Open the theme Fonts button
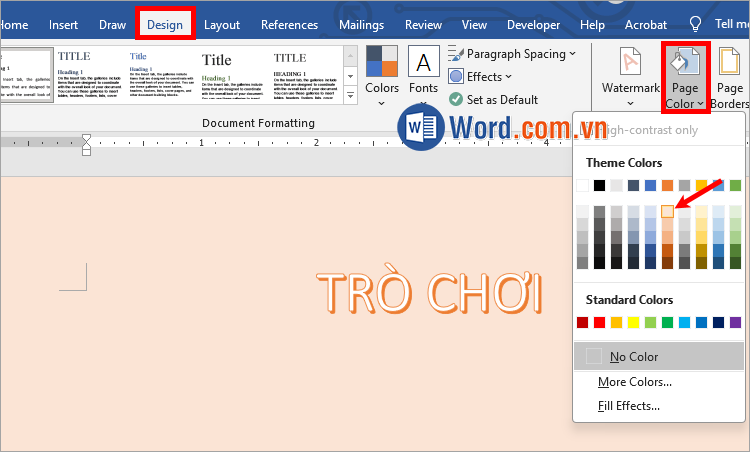750x452 pixels. [x=423, y=76]
